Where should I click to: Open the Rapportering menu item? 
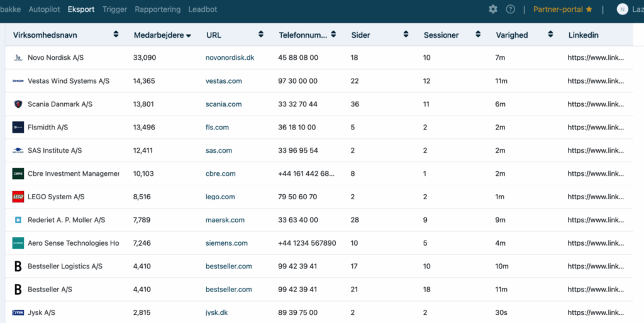click(157, 9)
